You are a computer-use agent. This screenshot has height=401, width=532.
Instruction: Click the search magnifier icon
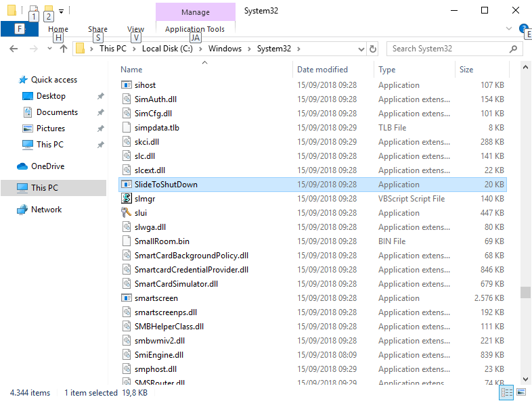click(513, 49)
